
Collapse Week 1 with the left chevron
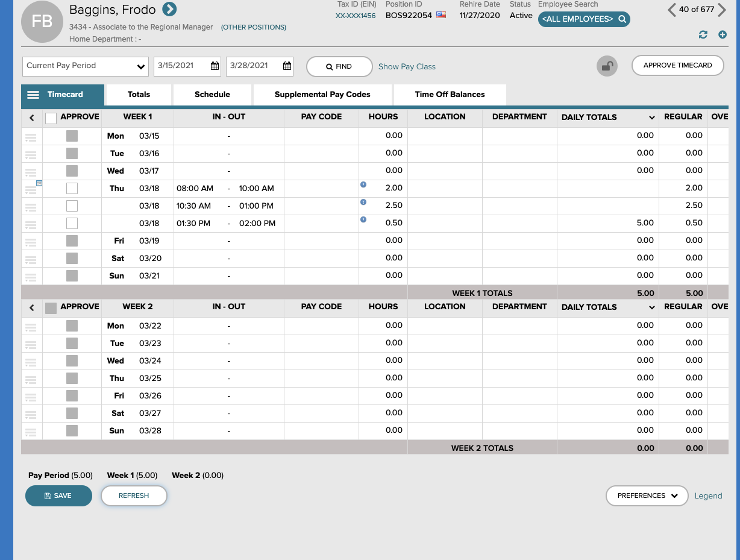point(31,118)
